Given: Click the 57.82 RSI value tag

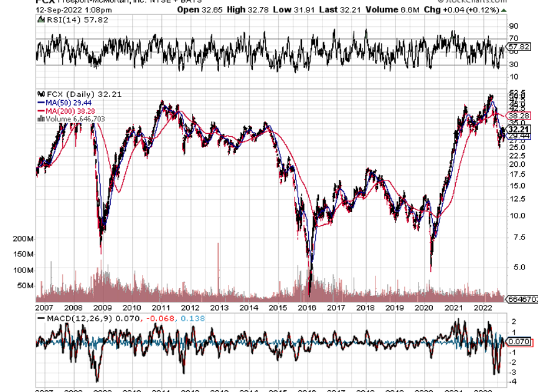Looking at the screenshot, I should [519, 47].
